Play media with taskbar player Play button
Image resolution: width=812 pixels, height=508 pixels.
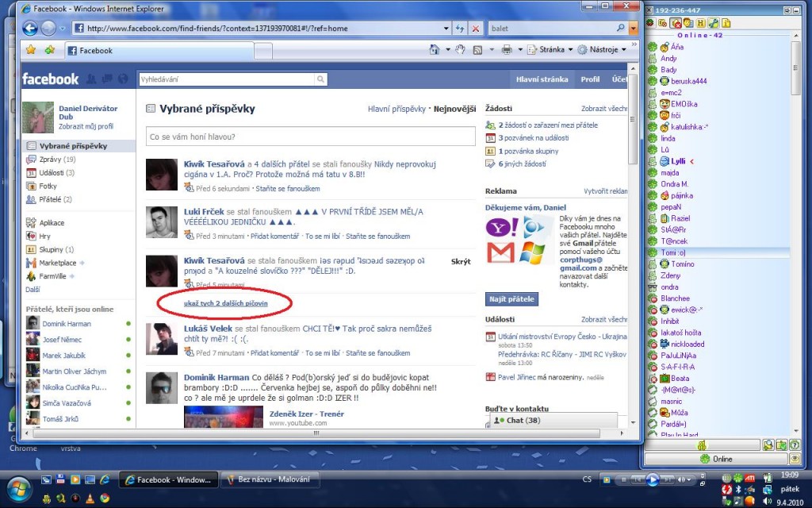click(x=653, y=479)
